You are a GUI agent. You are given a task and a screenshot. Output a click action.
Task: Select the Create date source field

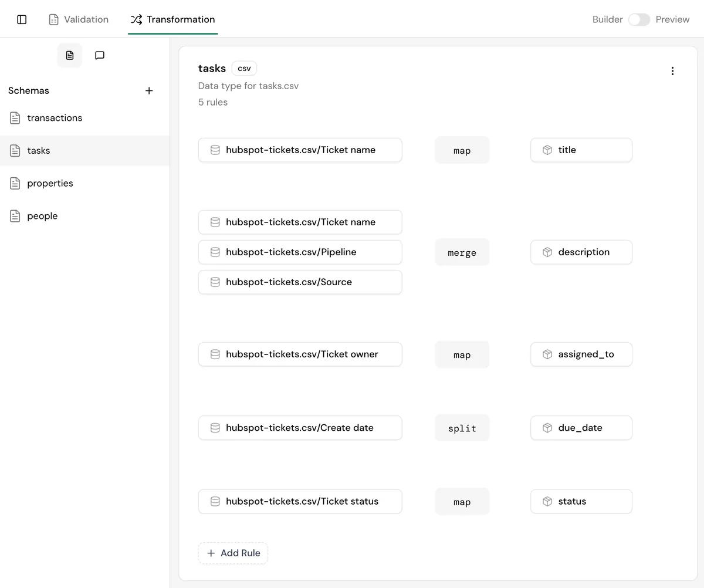coord(300,428)
